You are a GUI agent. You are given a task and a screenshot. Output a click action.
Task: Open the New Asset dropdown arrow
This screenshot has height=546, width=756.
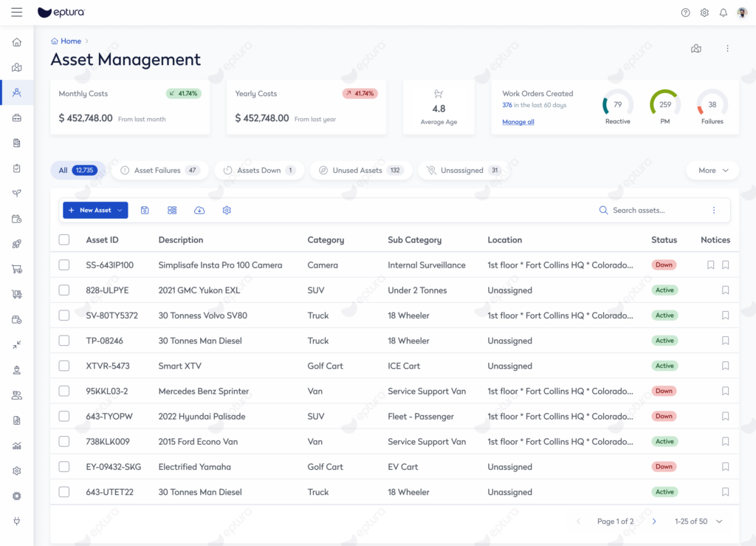(120, 211)
